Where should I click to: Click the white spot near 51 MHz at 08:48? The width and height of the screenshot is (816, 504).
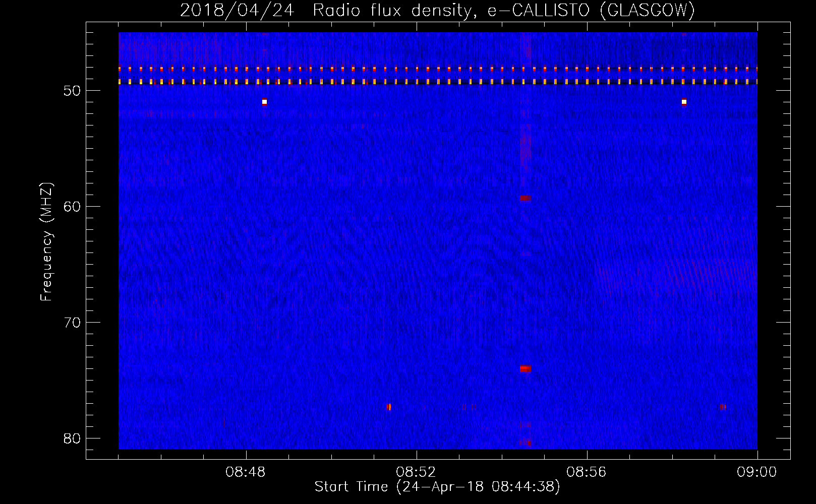tap(264, 102)
